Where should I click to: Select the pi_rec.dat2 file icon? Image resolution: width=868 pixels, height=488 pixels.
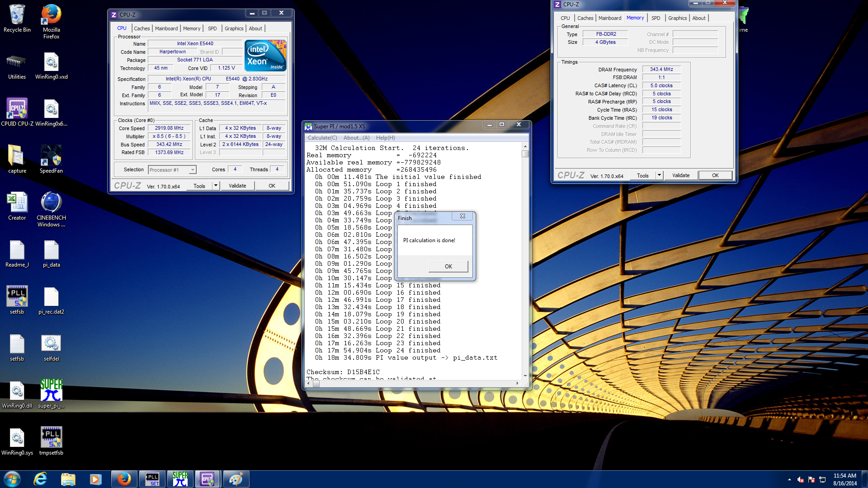pyautogui.click(x=51, y=300)
